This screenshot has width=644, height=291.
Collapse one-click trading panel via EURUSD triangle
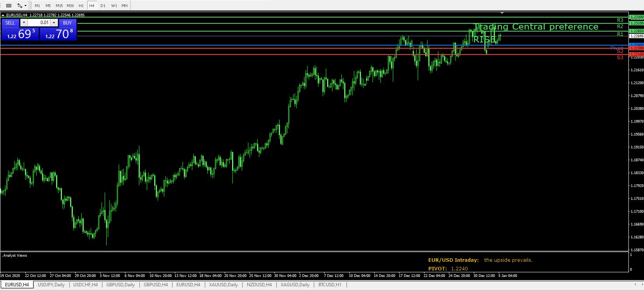(3, 15)
